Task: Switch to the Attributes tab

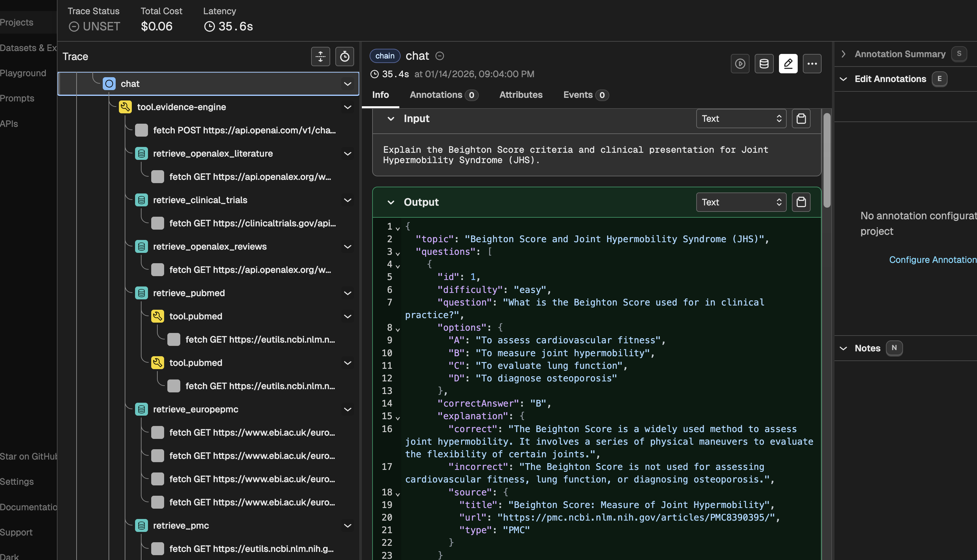Action: click(520, 95)
